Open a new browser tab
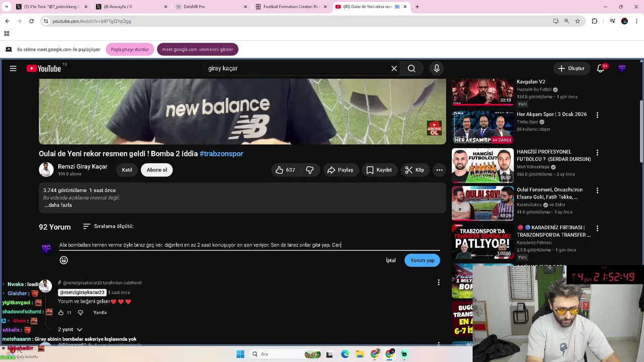The image size is (644, 362). (417, 7)
